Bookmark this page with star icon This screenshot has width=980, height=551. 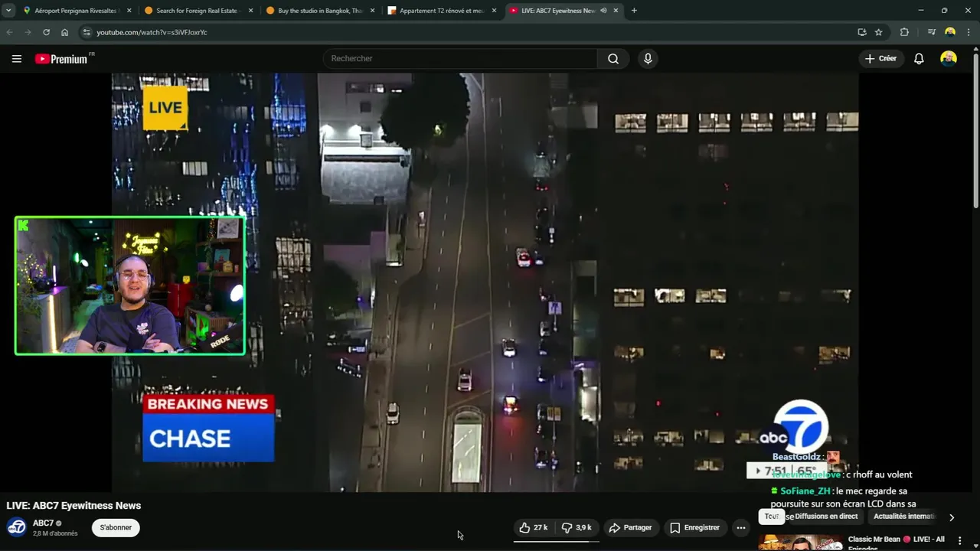[x=879, y=32]
